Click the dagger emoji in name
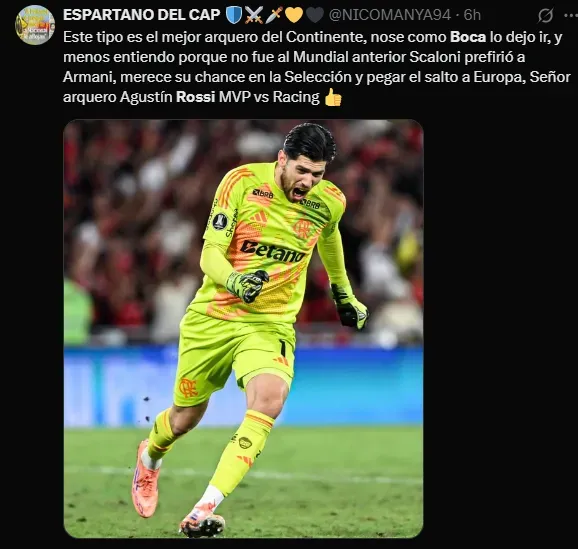 (x=274, y=15)
